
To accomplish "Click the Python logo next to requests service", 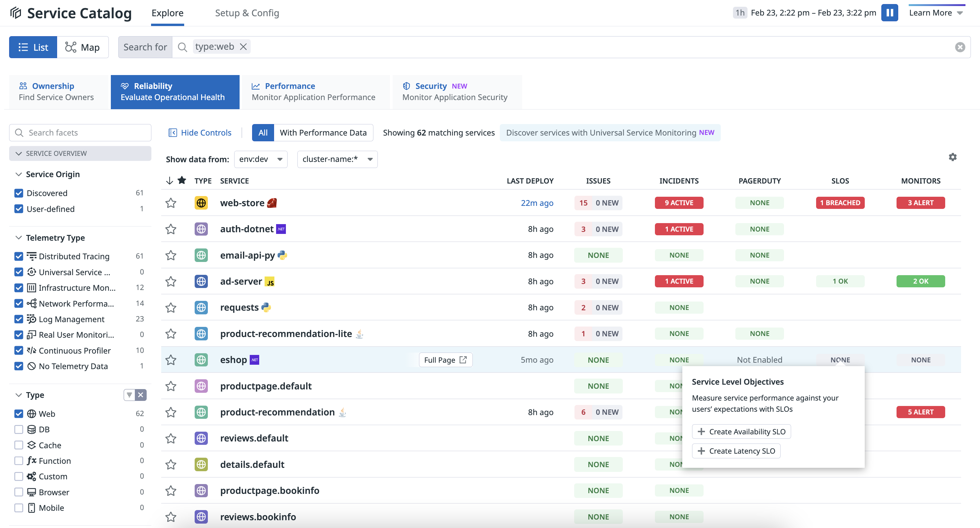I will pyautogui.click(x=266, y=307).
